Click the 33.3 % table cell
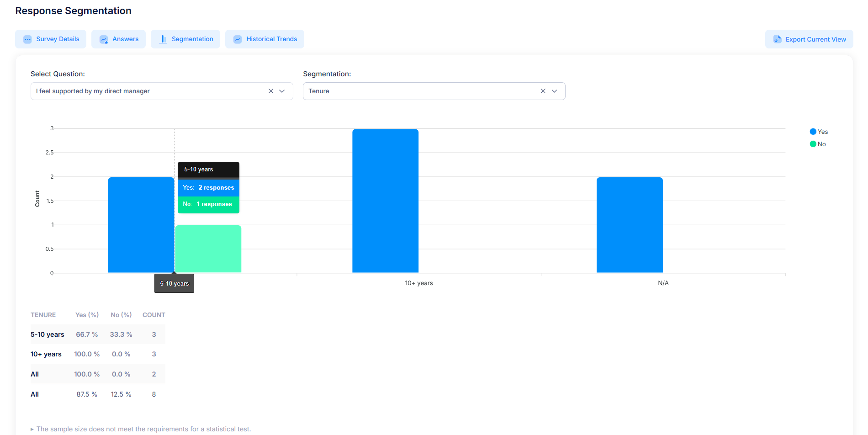The height and width of the screenshot is (435, 868). (x=121, y=334)
